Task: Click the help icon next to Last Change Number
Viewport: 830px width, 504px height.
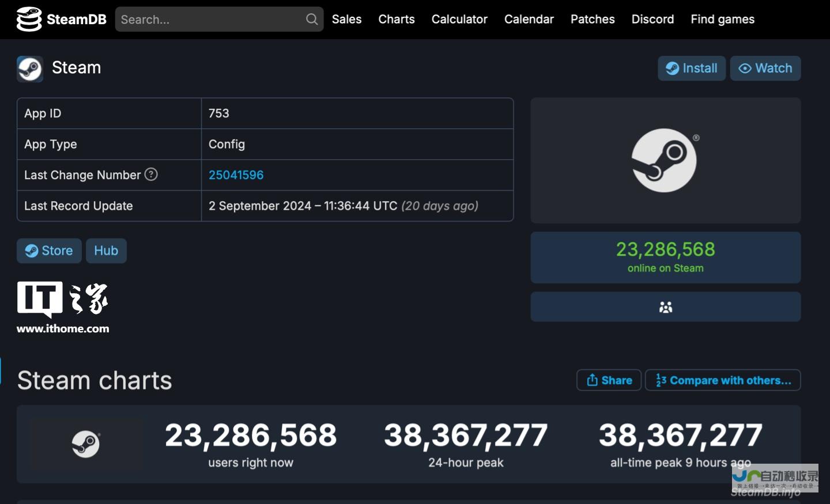Action: click(x=151, y=174)
